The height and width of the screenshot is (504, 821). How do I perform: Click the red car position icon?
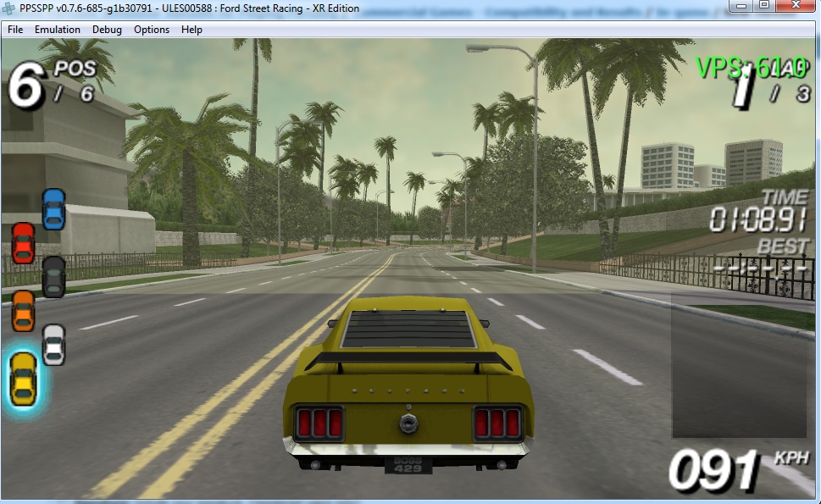(23, 243)
